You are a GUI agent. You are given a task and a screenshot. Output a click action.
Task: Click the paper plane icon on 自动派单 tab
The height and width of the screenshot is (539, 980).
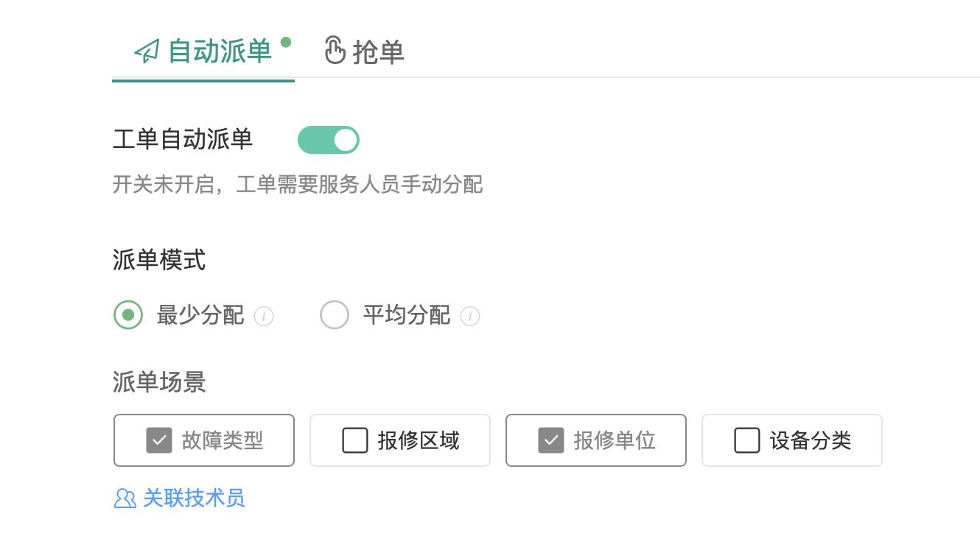point(145,50)
